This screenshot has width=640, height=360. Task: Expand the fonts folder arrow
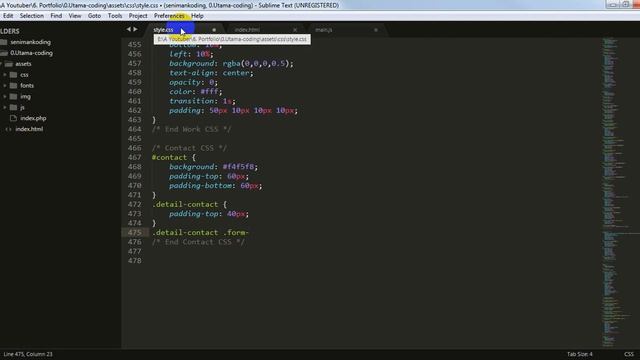click(5, 86)
